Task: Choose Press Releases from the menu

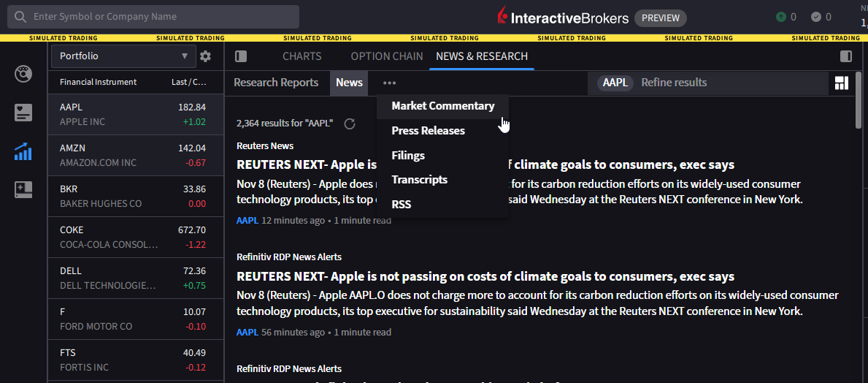Action: click(428, 131)
